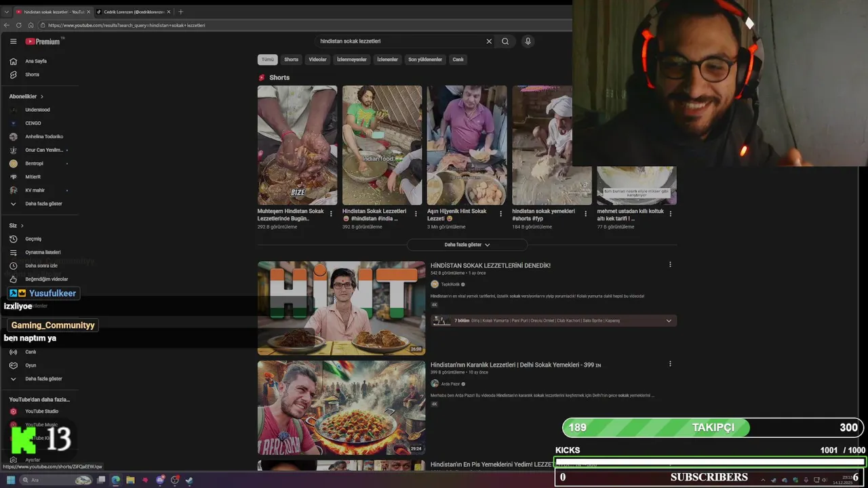
Task: Select the Videolar filter chip
Action: [x=318, y=60]
